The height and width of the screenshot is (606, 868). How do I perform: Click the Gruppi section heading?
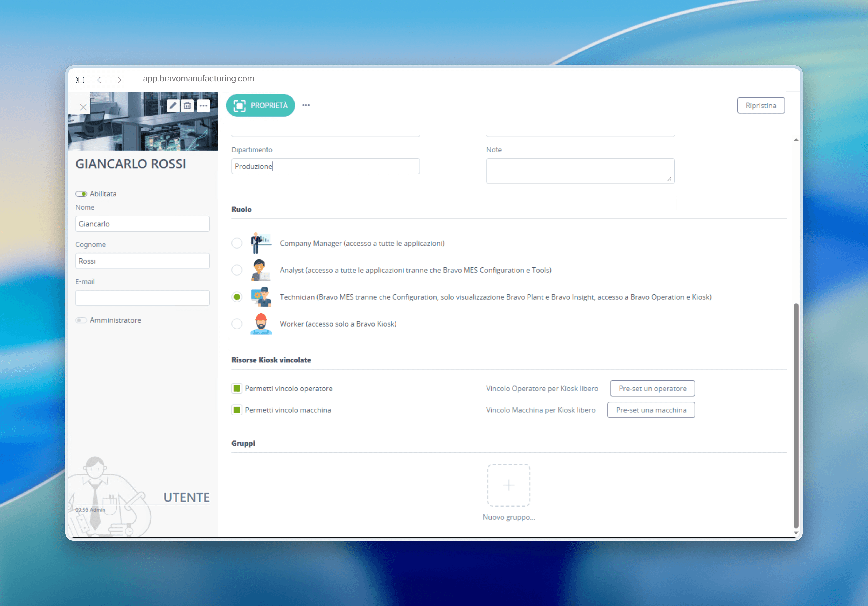pos(243,443)
